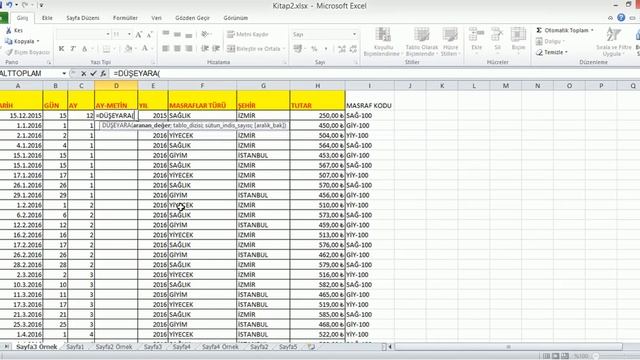Open Hücre Stilleri cell styles
This screenshot has height=360, width=640.
click(x=450, y=42)
